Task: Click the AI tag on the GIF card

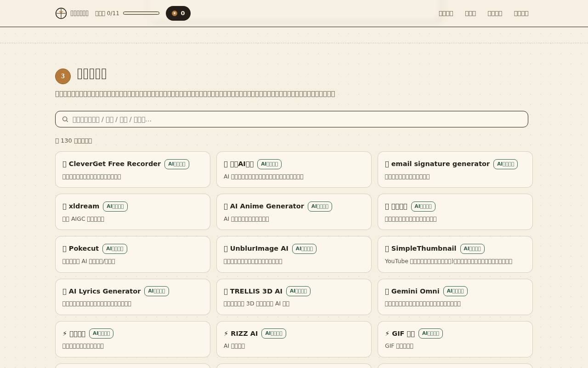Action: click(430, 333)
